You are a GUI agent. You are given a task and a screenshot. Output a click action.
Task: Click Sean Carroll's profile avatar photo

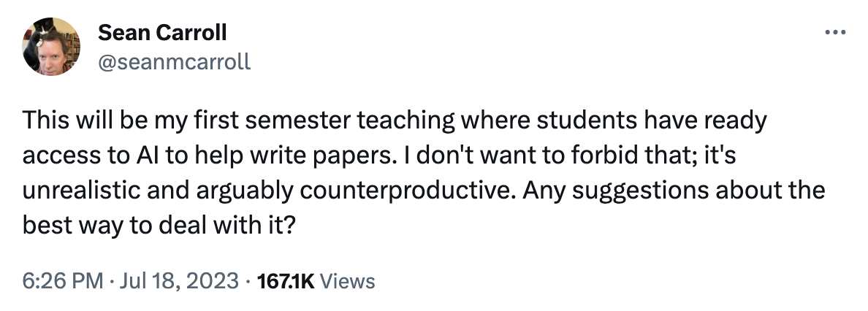pyautogui.click(x=51, y=45)
